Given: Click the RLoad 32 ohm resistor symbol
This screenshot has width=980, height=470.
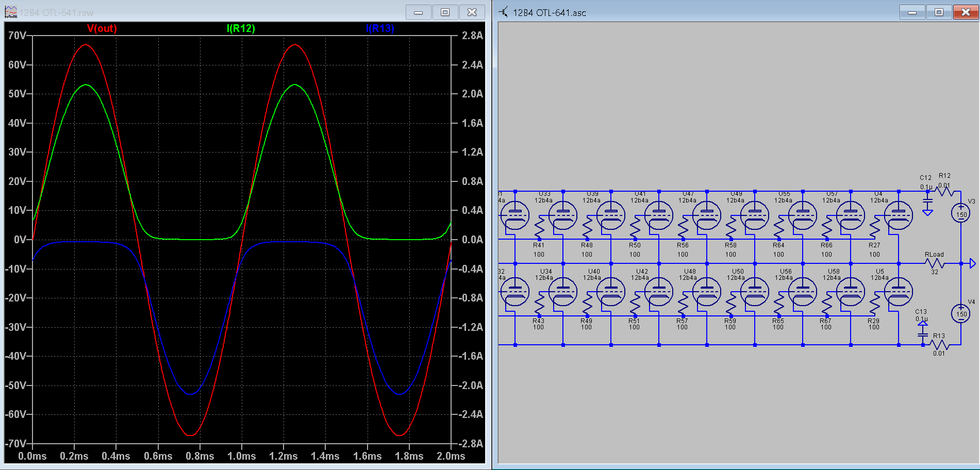Looking at the screenshot, I should tap(935, 264).
